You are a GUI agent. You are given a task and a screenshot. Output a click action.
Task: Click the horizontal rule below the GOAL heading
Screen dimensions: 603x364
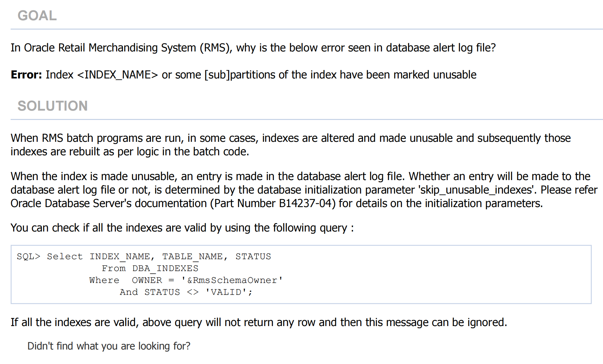pyautogui.click(x=306, y=29)
